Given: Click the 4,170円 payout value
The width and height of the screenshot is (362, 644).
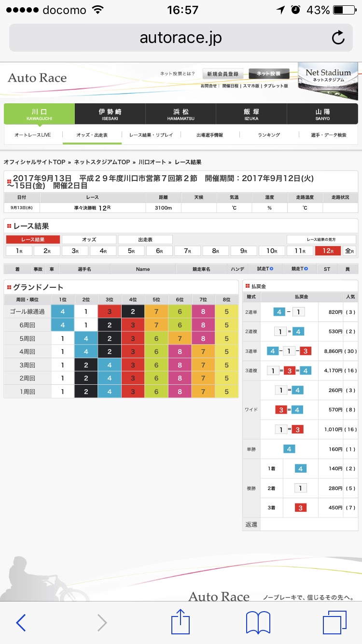Looking at the screenshot, I should [x=333, y=371].
